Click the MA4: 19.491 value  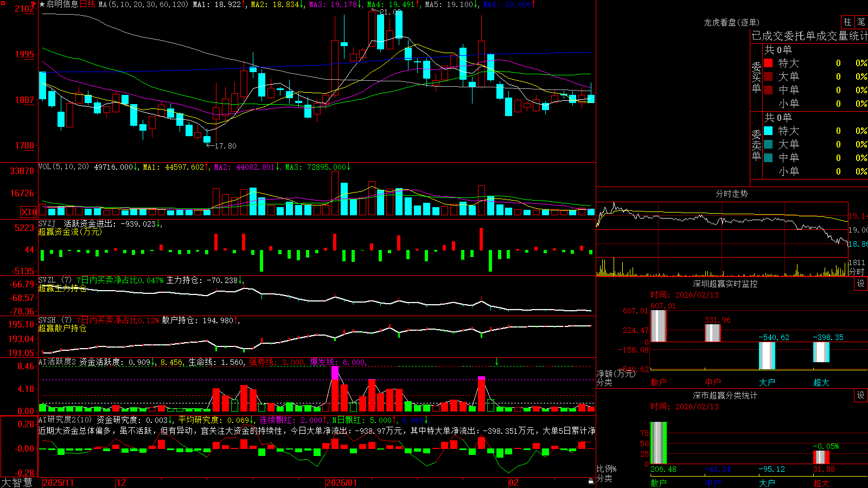[391, 4]
